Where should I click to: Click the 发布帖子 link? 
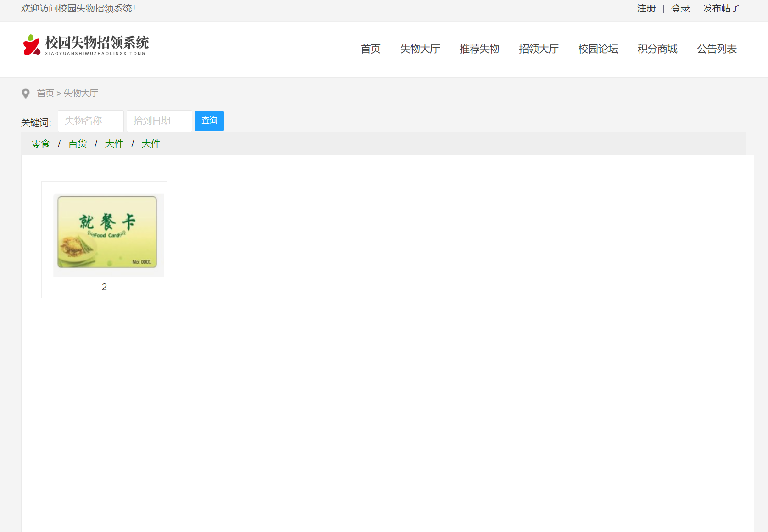pyautogui.click(x=720, y=8)
